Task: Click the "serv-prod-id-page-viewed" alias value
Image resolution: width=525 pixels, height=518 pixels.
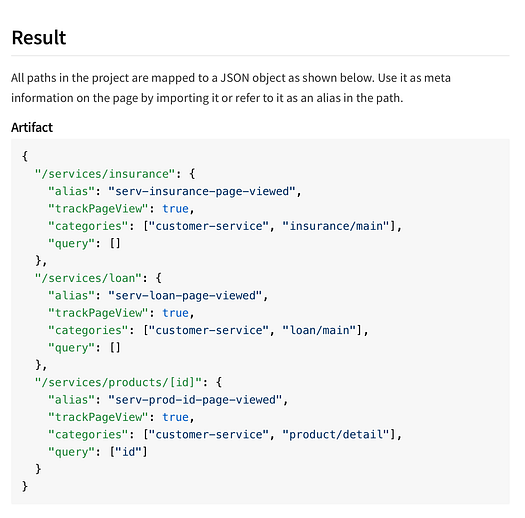Action: coord(195,399)
